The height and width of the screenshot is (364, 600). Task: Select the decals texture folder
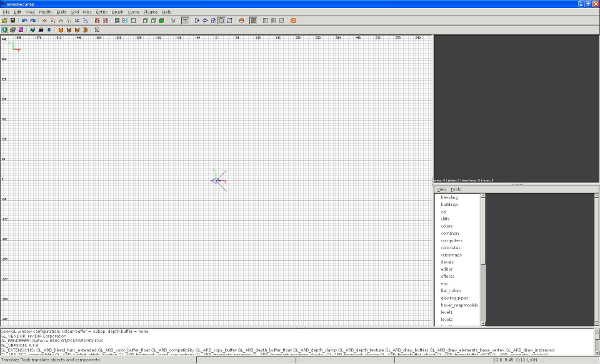(447, 262)
